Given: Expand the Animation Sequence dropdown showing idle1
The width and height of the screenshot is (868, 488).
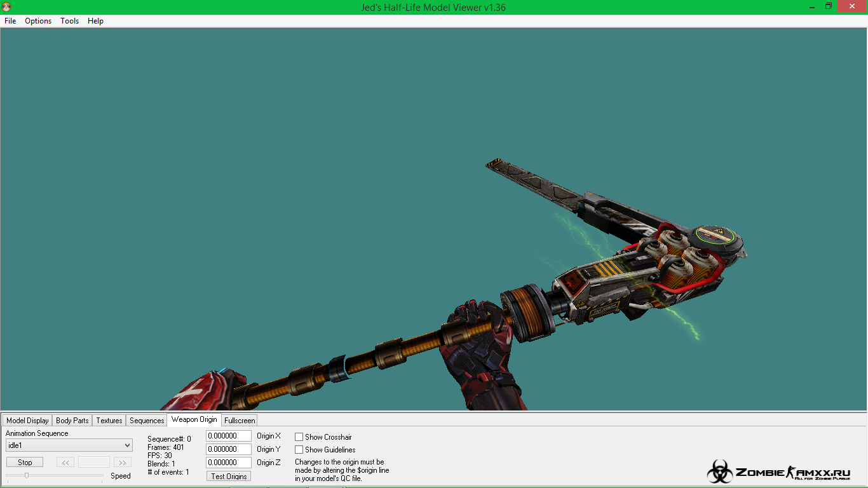Looking at the screenshot, I should [x=69, y=445].
